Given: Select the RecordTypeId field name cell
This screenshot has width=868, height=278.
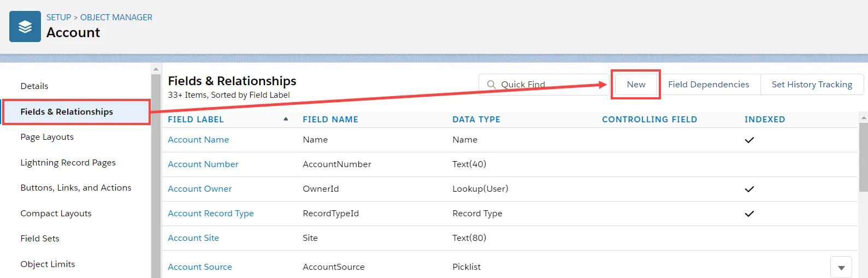Looking at the screenshot, I should (x=331, y=214).
